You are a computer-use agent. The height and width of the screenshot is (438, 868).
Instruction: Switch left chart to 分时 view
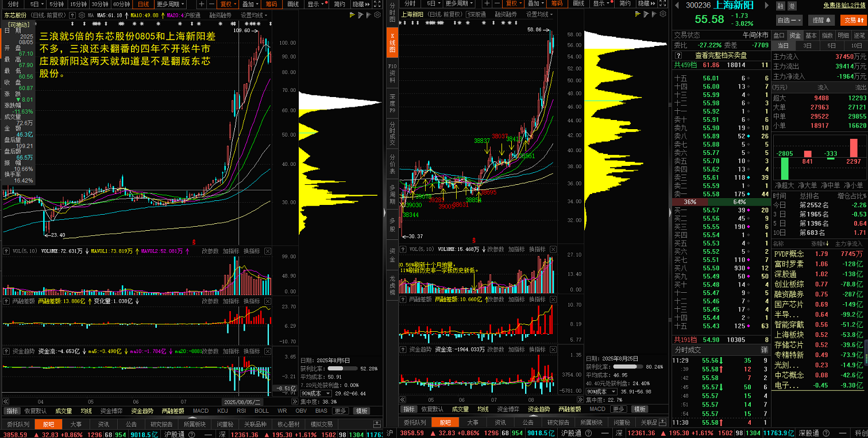(13, 4)
